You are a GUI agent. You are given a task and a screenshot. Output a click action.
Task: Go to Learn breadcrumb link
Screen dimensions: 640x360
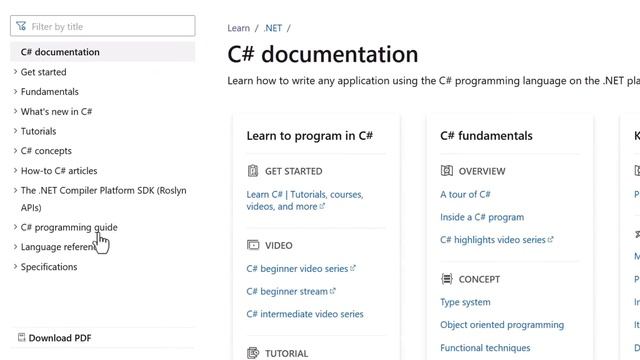(x=238, y=28)
